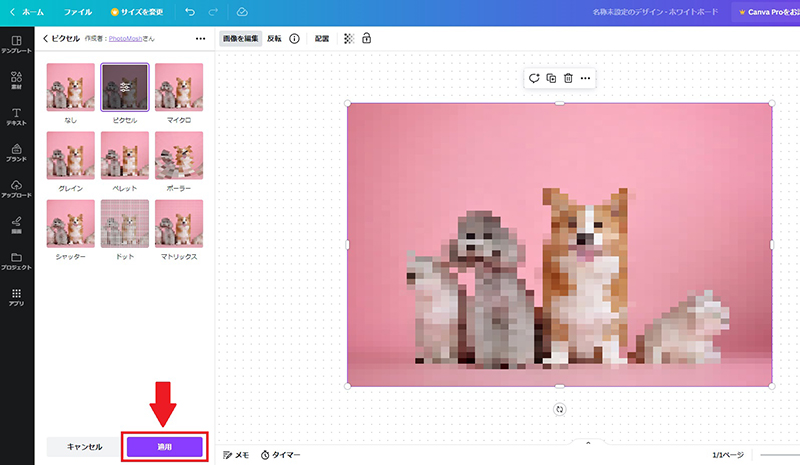Expand the page panel chevron at bottom
Viewport: 800px width, 465px height.
(588, 443)
